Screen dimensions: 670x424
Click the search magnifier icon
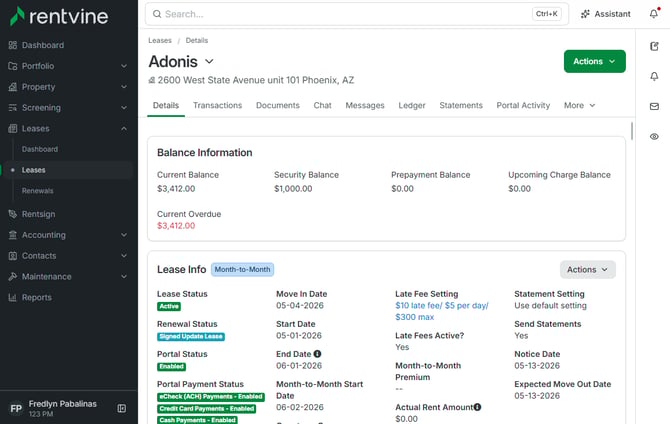(157, 14)
